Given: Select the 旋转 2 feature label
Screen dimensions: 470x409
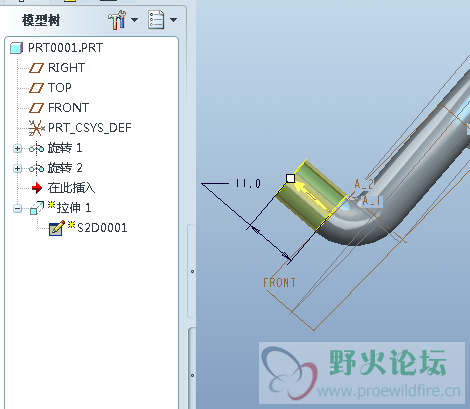Looking at the screenshot, I should click(65, 168).
